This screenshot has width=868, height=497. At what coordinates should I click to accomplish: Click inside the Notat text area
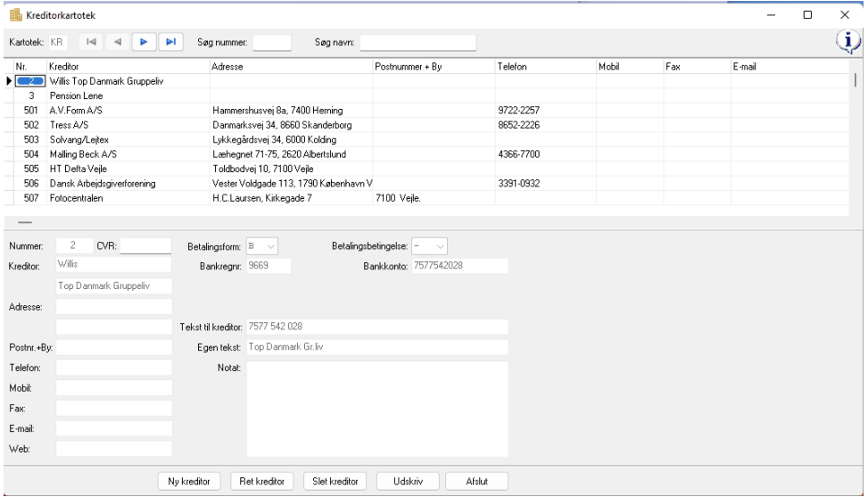[377, 409]
